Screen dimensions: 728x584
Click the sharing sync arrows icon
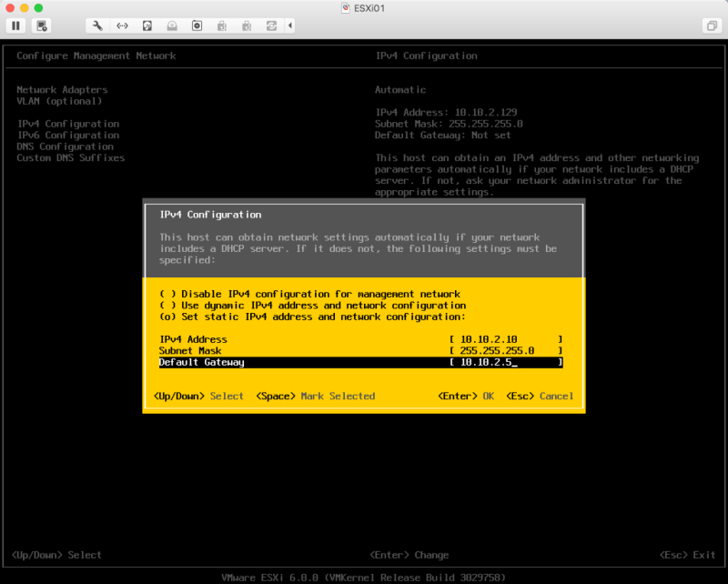tap(271, 25)
